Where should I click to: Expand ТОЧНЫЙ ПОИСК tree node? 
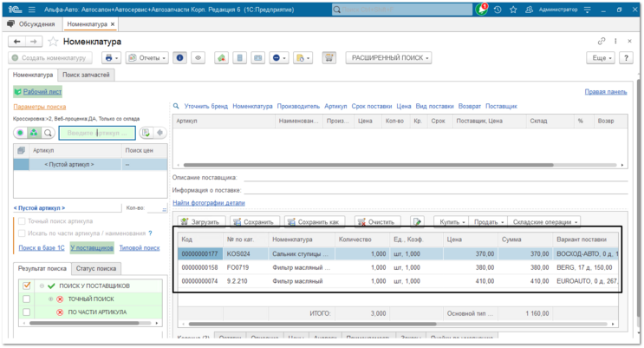[x=50, y=299]
